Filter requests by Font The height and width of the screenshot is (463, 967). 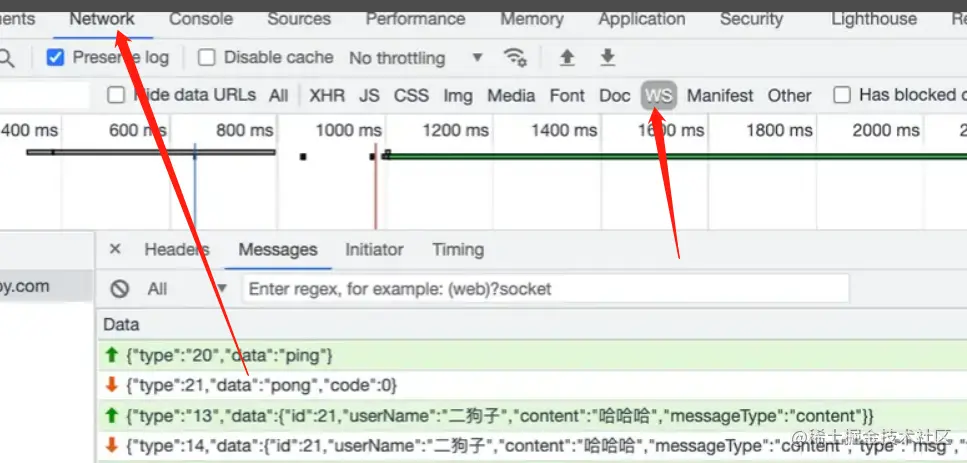coord(567,96)
